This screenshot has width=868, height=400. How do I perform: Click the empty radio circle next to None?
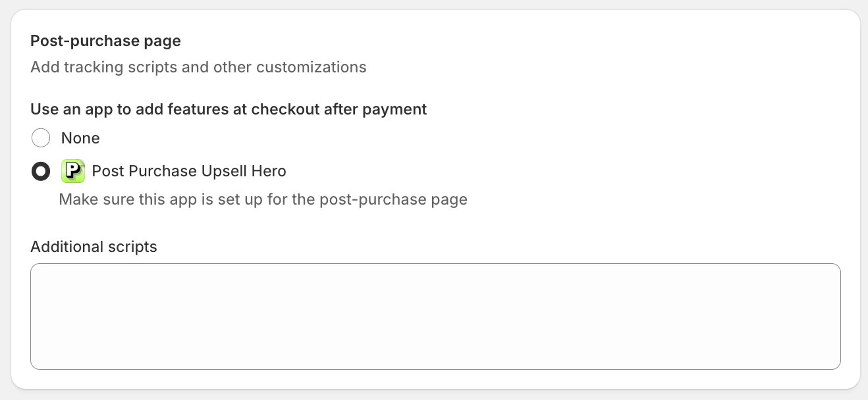click(x=41, y=138)
